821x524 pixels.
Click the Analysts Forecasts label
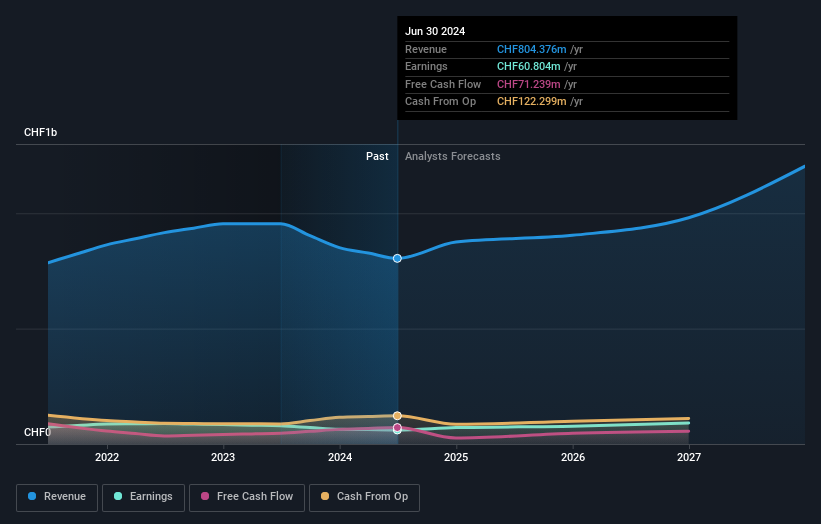click(x=452, y=156)
